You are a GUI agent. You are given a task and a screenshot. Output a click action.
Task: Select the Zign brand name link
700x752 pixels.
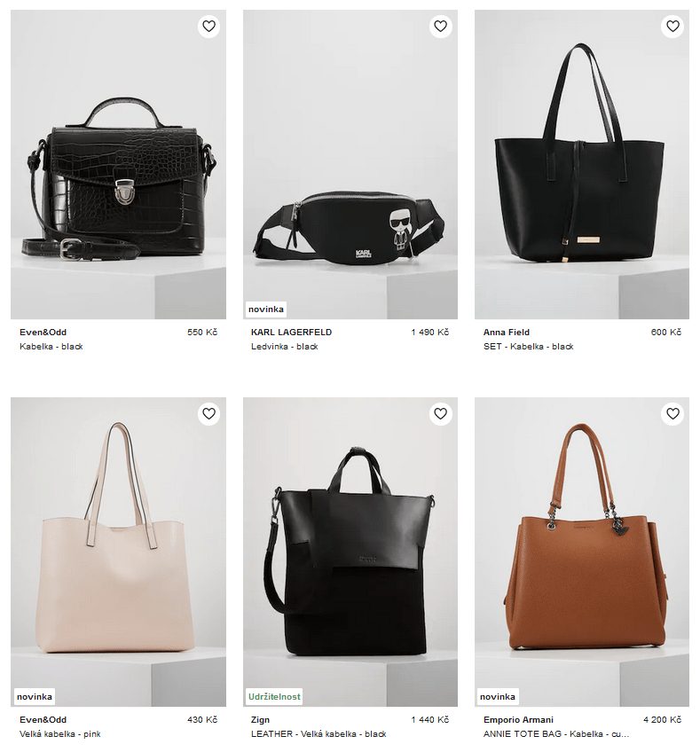[x=260, y=719]
